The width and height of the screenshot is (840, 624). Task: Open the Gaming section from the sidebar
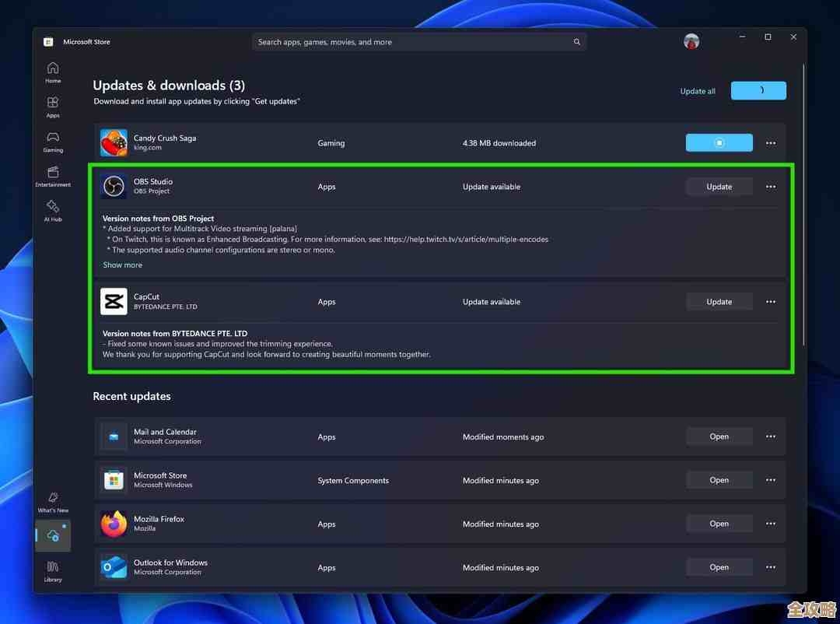[52, 140]
